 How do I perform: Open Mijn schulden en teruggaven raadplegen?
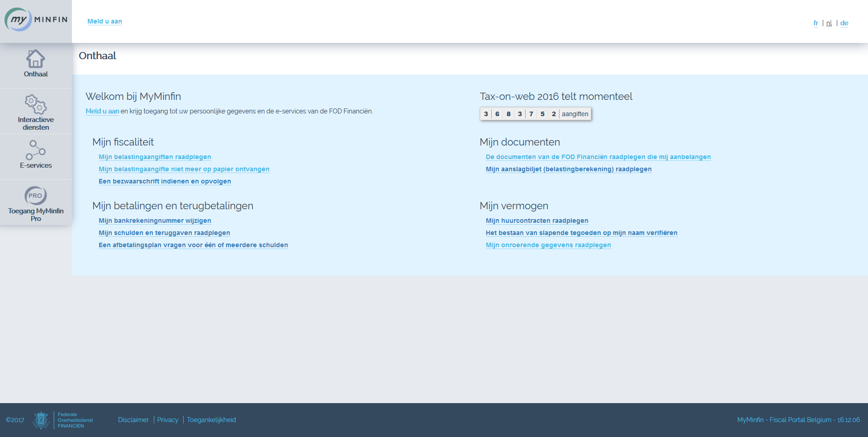pyautogui.click(x=164, y=233)
